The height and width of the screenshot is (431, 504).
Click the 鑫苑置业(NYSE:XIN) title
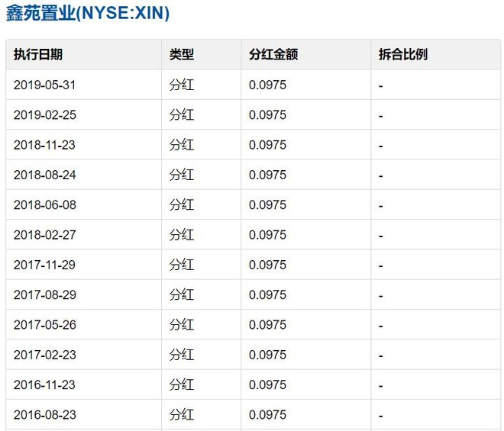[x=88, y=14]
